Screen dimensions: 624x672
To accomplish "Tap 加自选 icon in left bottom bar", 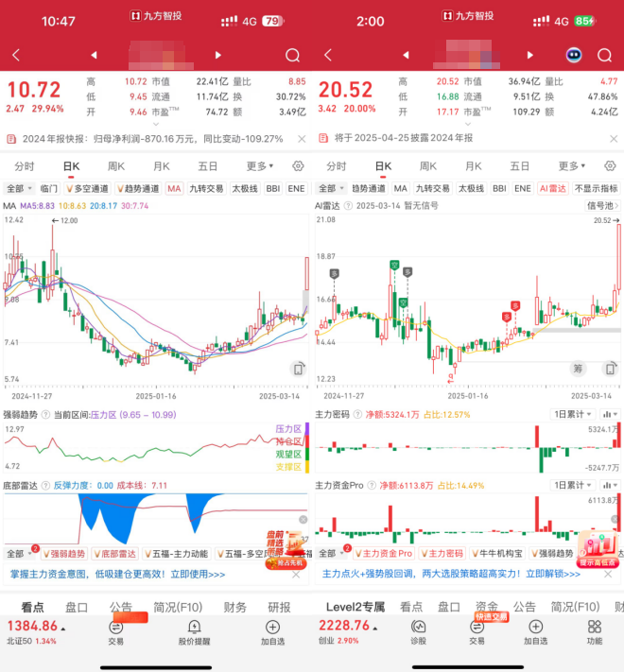I will click(272, 632).
